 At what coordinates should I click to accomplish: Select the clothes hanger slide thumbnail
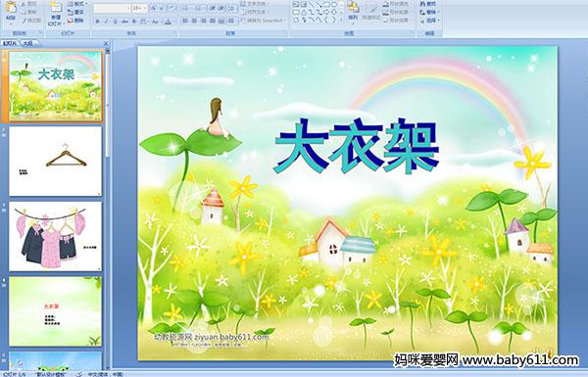(56, 162)
